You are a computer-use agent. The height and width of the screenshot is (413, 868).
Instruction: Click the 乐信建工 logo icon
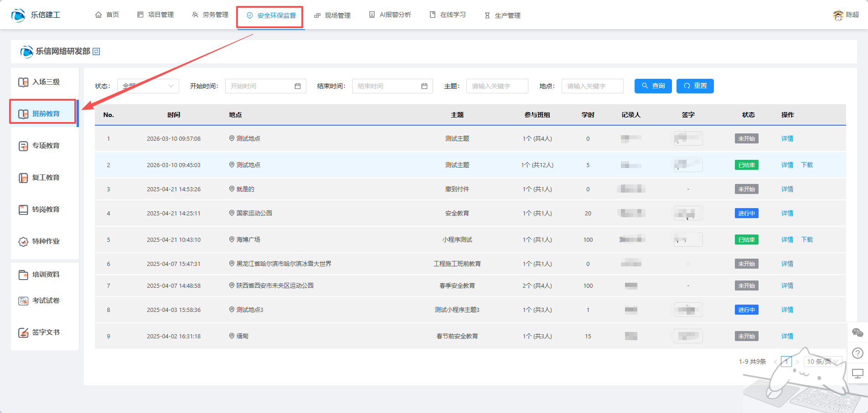click(x=18, y=15)
